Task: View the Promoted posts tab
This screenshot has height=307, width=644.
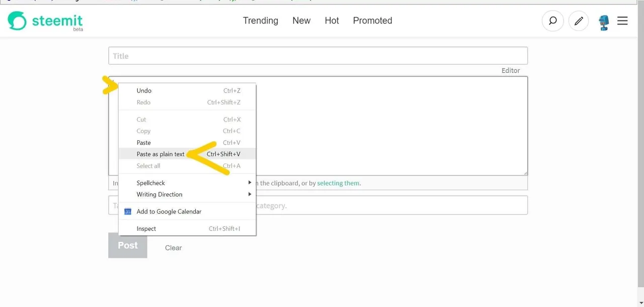Action: (372, 21)
